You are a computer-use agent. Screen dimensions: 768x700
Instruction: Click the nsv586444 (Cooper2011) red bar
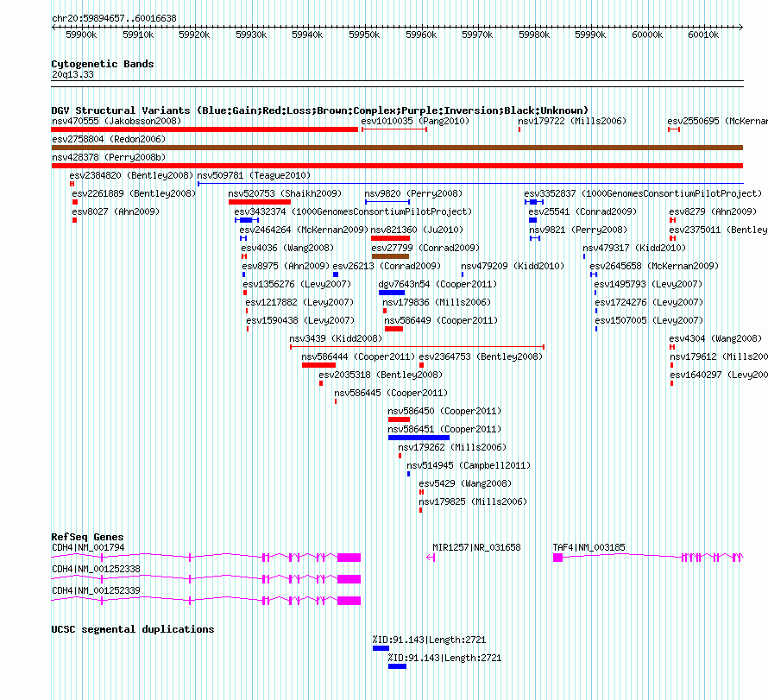[x=319, y=365]
